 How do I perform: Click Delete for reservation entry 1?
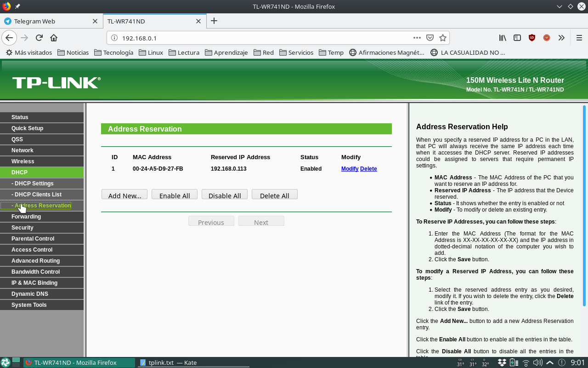368,169
